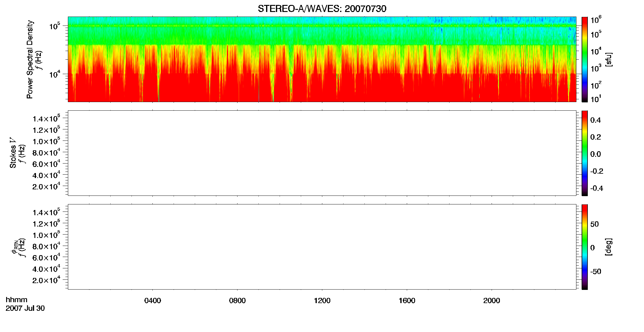Select the "[deg]" unit label
Image resolution: width=644 pixels, height=332 pixels.
pyautogui.click(x=609, y=247)
